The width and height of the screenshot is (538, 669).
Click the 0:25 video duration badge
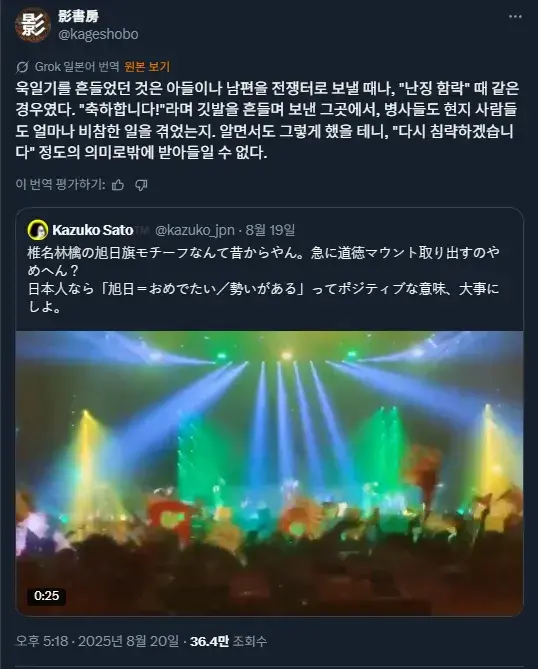coord(47,596)
